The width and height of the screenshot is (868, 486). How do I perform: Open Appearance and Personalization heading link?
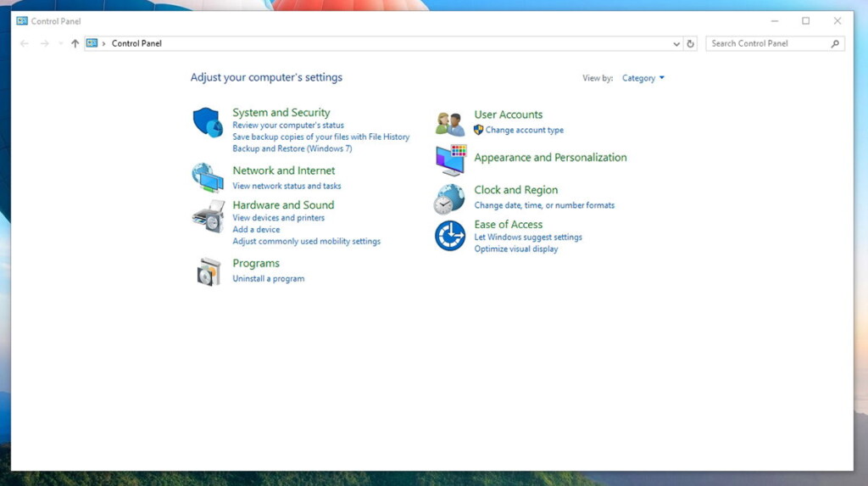tap(550, 158)
